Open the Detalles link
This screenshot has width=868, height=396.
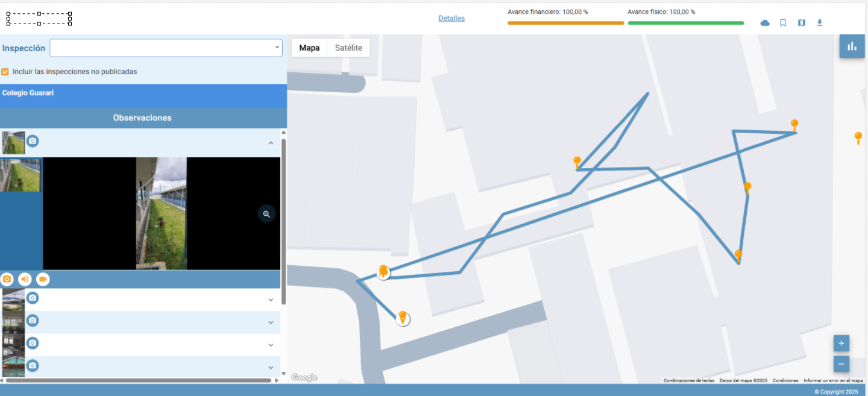click(451, 19)
